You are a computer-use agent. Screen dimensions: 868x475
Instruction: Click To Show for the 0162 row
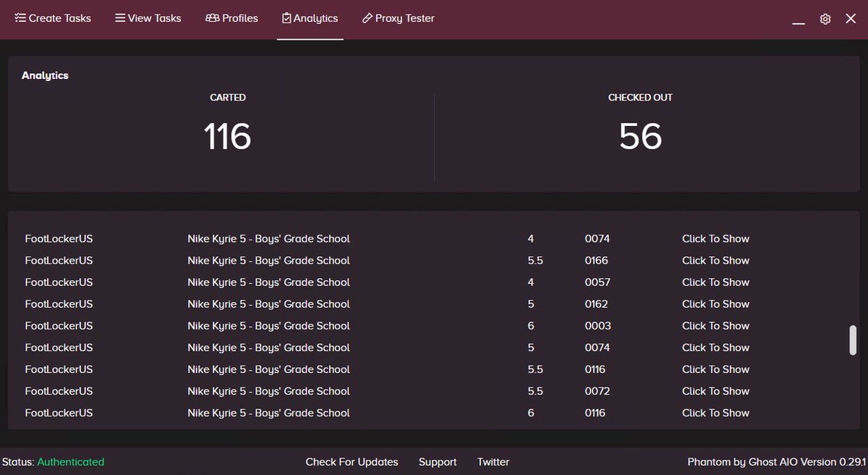tap(715, 304)
